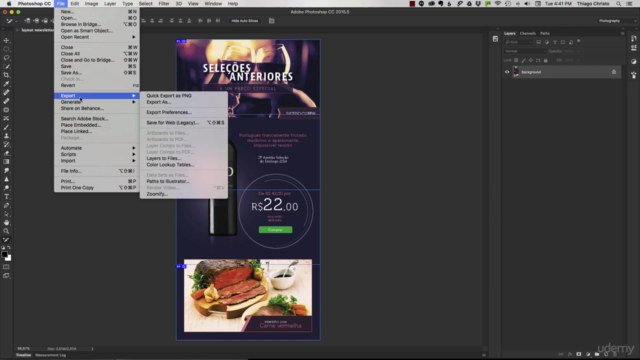Select the Crop tool
This screenshot has width=640, height=360.
(6, 75)
